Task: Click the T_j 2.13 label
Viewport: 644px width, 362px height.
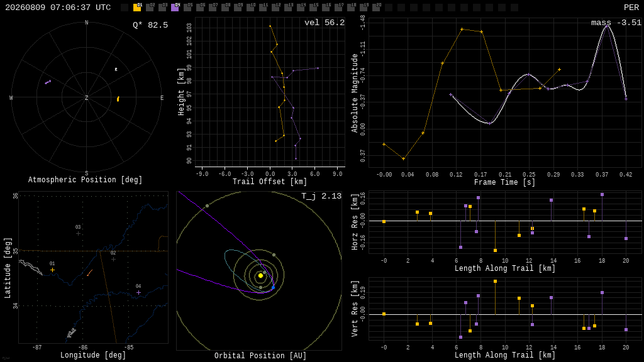Action: [321, 196]
